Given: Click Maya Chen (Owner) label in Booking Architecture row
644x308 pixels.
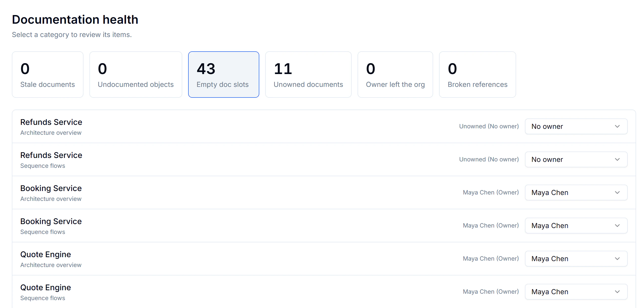Looking at the screenshot, I should click(490, 192).
